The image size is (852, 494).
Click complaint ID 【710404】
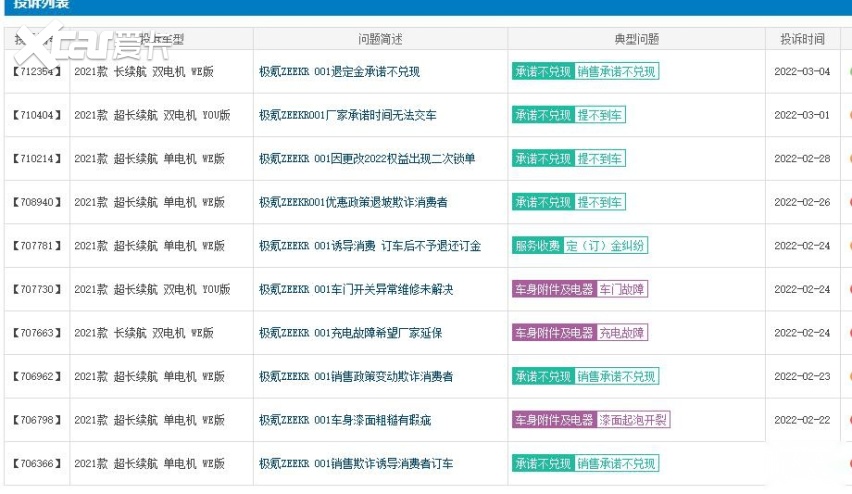(x=36, y=115)
